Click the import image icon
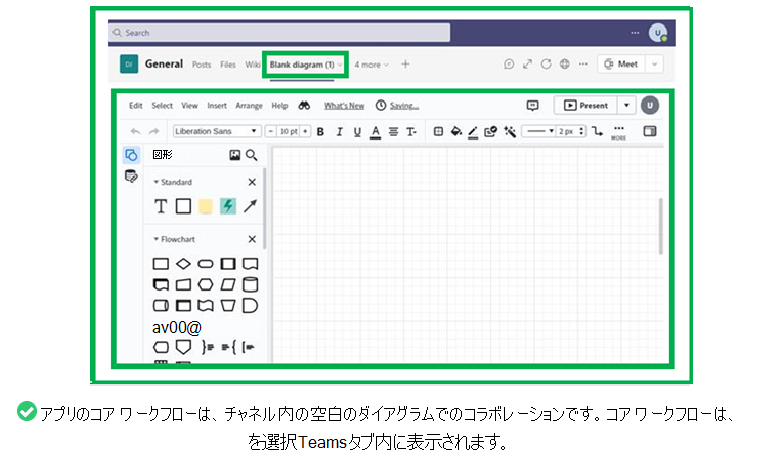This screenshot has width=770, height=458. click(x=235, y=155)
